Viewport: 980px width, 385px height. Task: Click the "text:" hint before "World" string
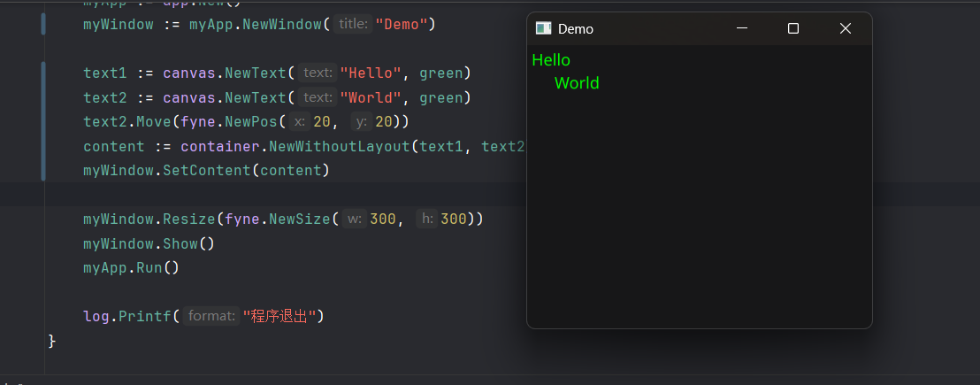tap(318, 97)
